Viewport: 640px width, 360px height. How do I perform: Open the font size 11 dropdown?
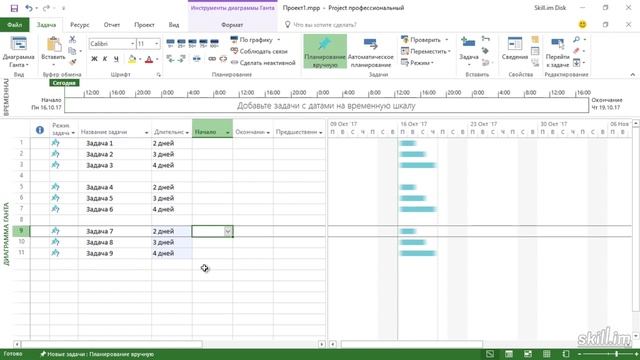(156, 44)
